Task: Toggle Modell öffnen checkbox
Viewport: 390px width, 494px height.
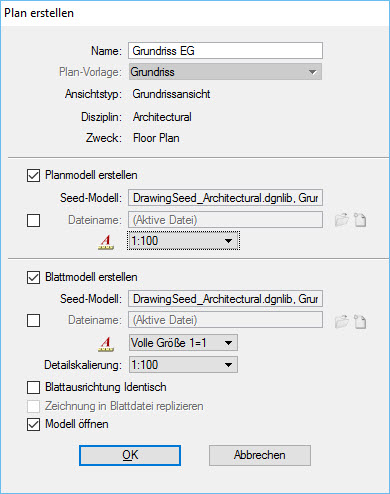Action: point(33,425)
